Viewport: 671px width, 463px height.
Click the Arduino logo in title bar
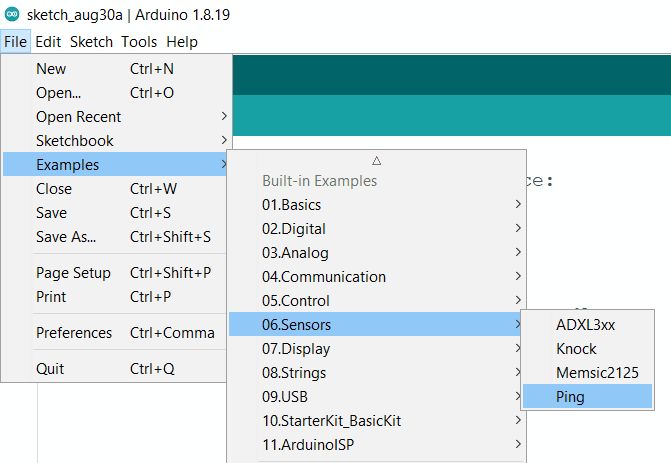coord(12,14)
